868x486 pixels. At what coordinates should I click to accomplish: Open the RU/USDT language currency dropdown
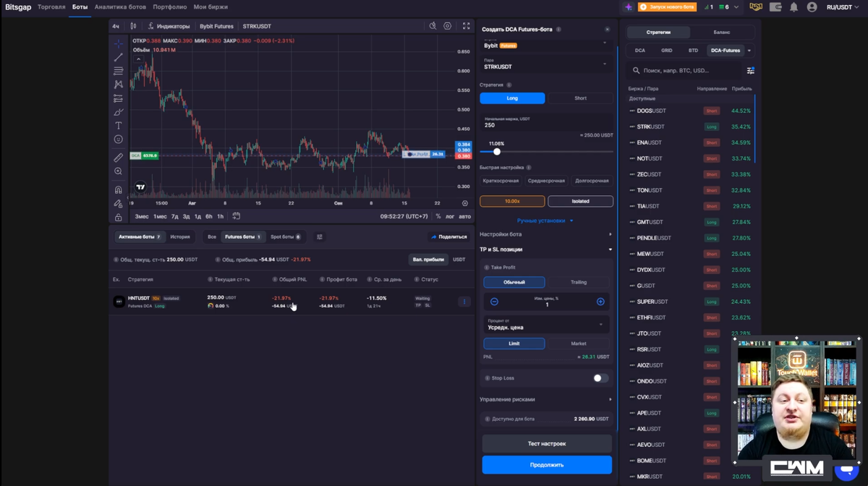point(843,7)
